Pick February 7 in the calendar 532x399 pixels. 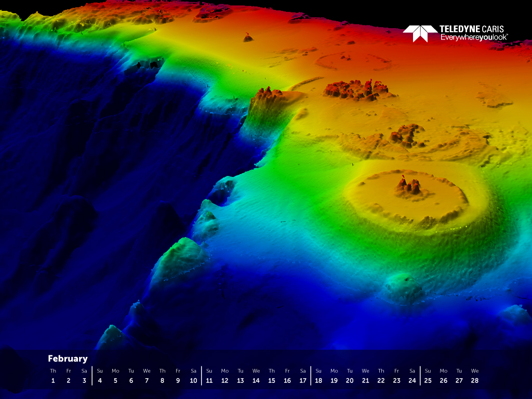[147, 380]
